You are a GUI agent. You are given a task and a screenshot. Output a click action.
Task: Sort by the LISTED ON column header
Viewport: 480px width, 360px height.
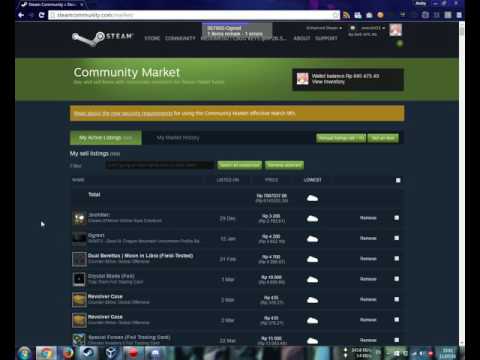[228, 180]
